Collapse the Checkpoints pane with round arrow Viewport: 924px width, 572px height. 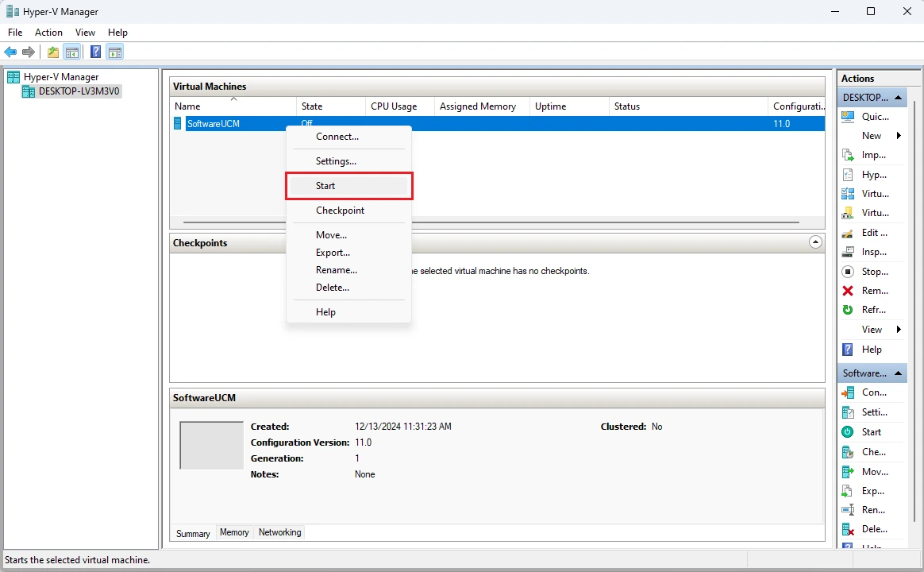[x=815, y=242]
